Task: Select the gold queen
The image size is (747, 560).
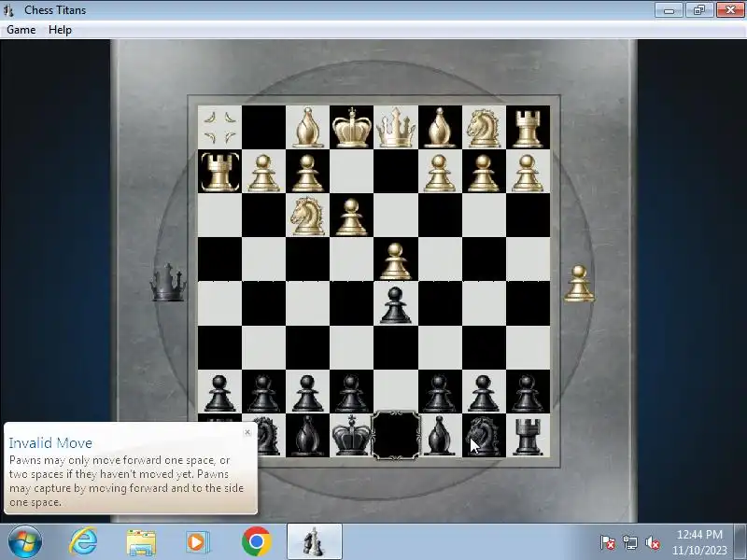Action: 396,128
